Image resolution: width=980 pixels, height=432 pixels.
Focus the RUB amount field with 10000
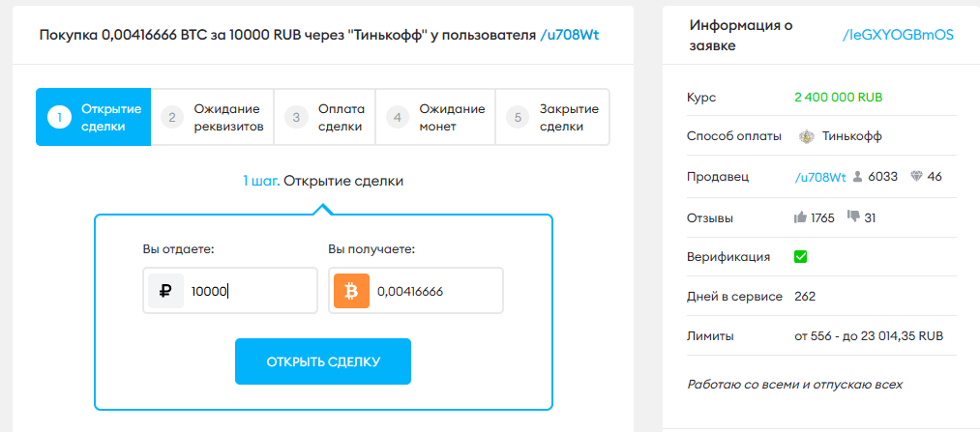230,291
